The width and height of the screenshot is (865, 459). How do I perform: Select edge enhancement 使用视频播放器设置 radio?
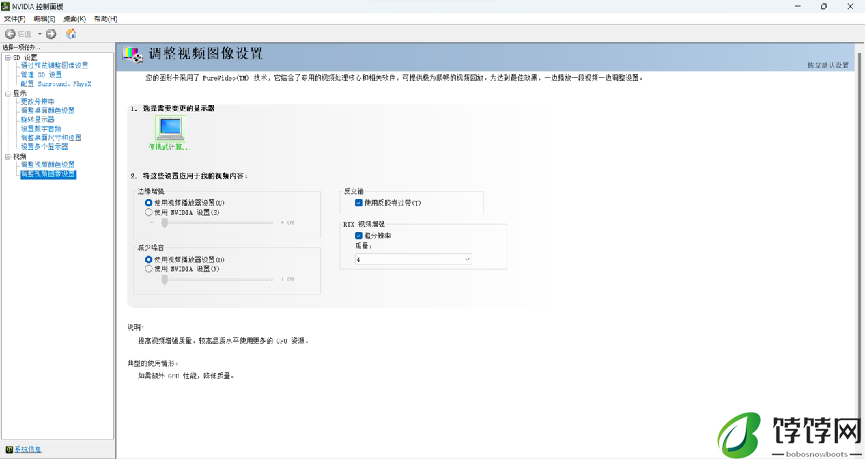coord(148,203)
